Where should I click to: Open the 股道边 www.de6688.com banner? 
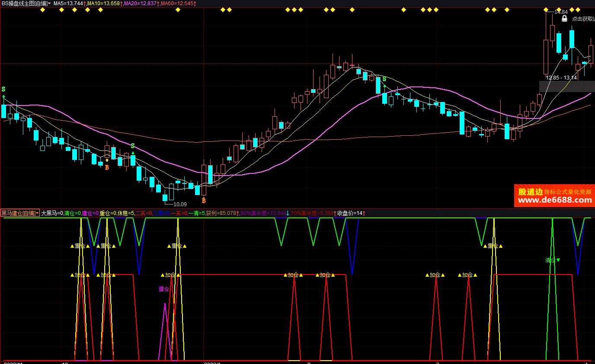coord(554,196)
